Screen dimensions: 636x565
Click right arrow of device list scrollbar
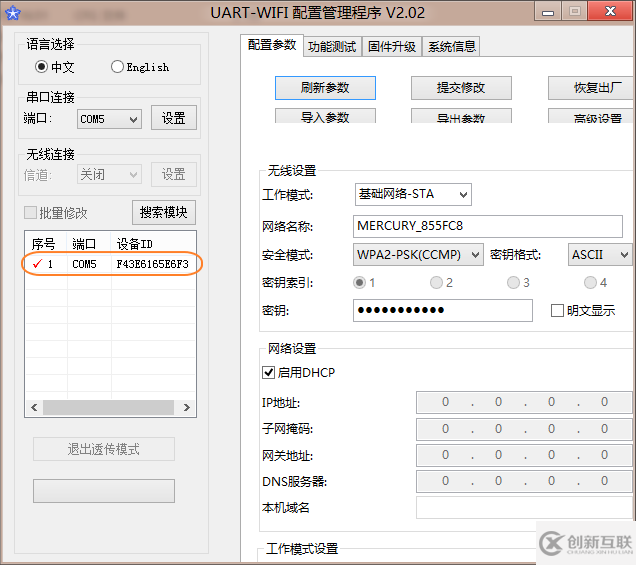(x=187, y=408)
